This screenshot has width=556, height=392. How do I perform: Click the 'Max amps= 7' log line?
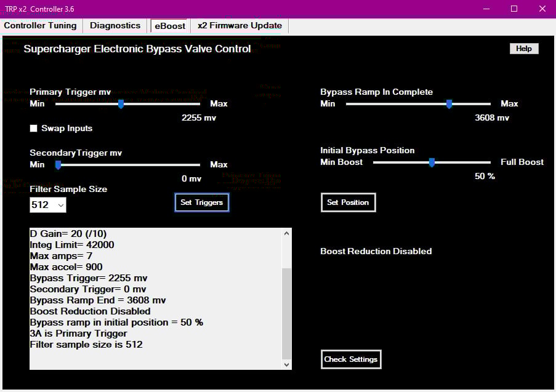[x=61, y=256]
